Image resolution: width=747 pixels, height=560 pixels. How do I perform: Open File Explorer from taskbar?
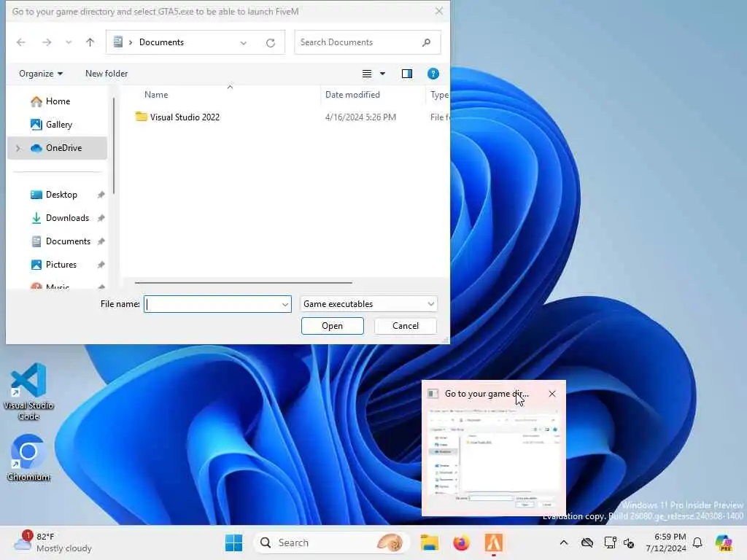(429, 542)
